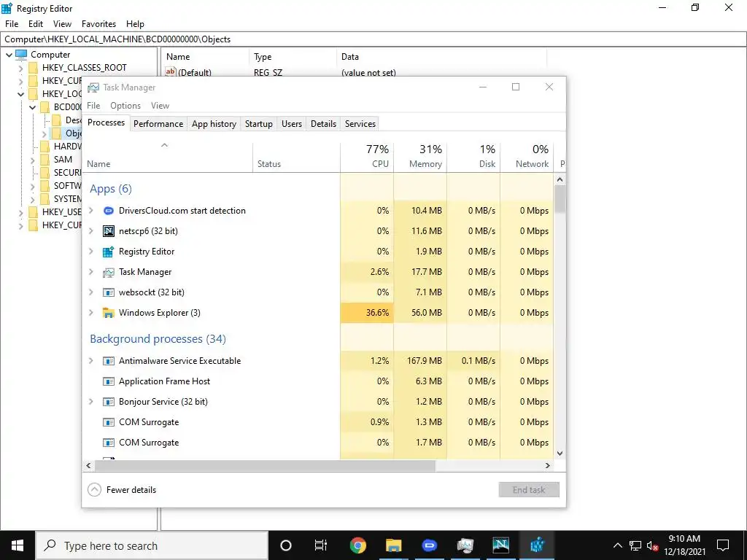The height and width of the screenshot is (560, 747).
Task: Open the Registry Editor Edit menu
Action: tap(36, 24)
